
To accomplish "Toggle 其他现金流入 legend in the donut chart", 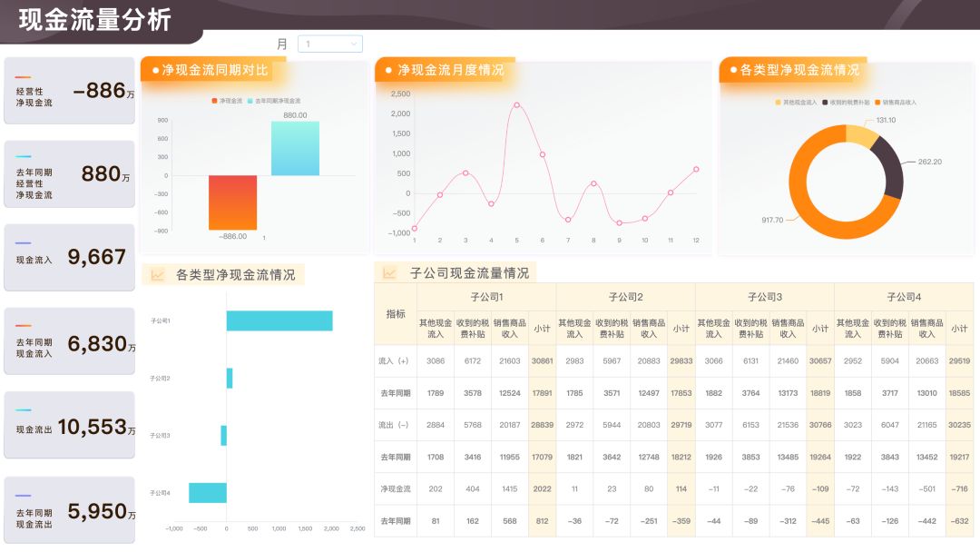I will click(x=796, y=102).
